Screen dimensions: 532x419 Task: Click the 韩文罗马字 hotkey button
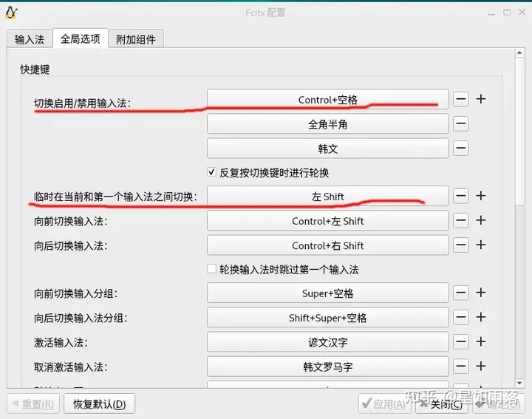(328, 366)
